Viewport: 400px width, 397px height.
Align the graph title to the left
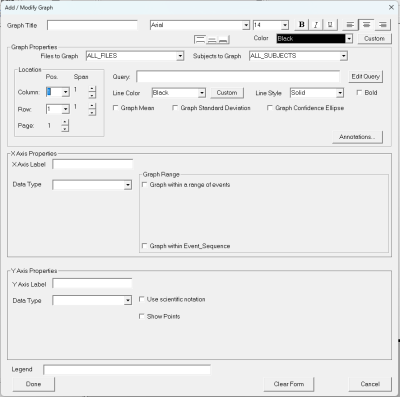click(x=350, y=25)
